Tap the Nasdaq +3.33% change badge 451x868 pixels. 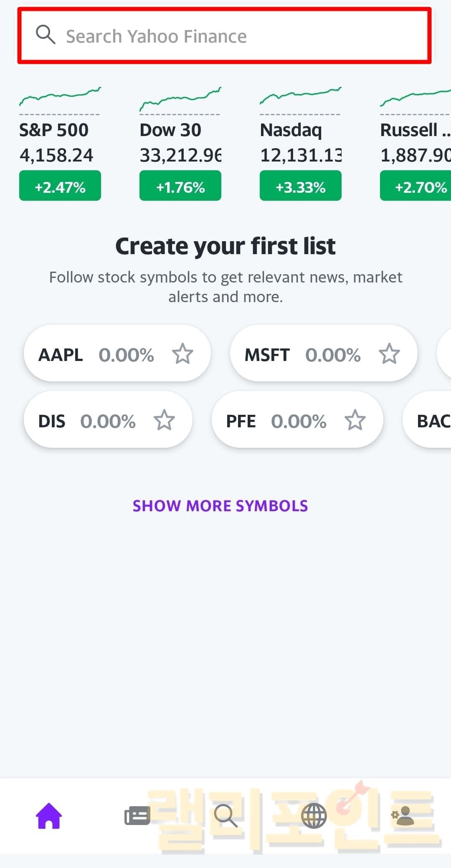pyautogui.click(x=300, y=186)
